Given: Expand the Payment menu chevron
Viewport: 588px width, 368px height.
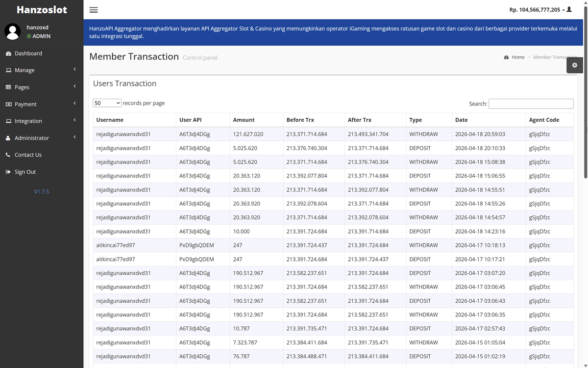Looking at the screenshot, I should pyautogui.click(x=74, y=104).
